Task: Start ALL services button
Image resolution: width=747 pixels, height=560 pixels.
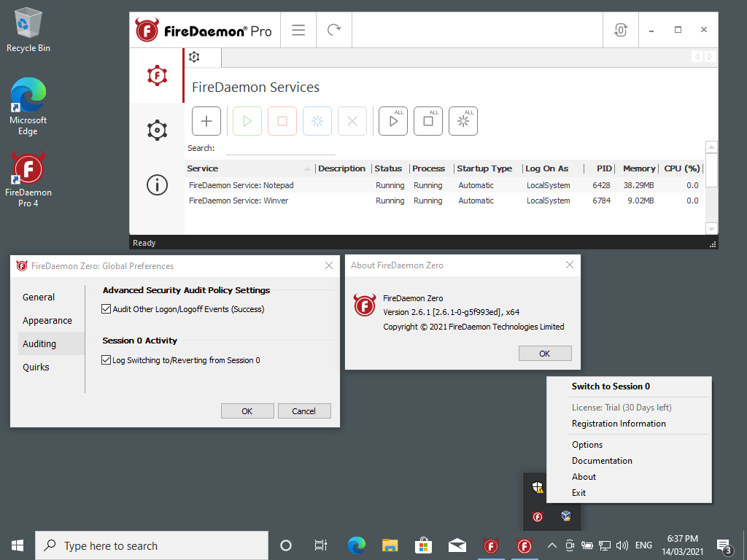Action: pos(393,121)
